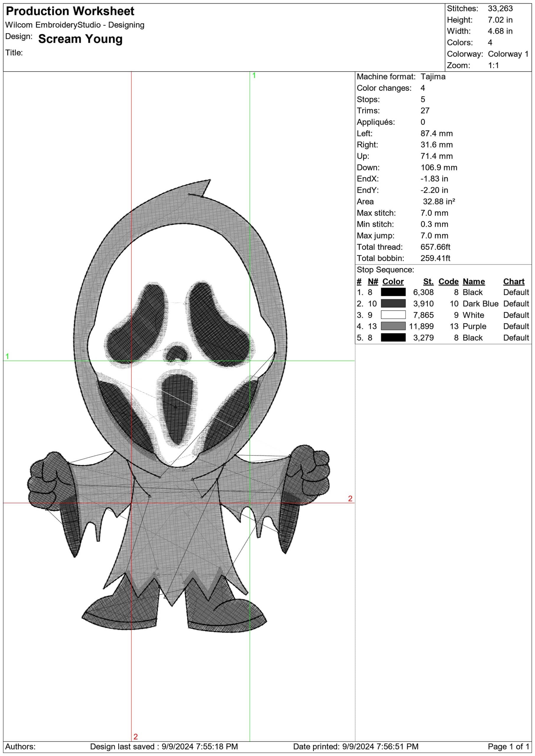Click the Left value 87.4 mm

click(437, 133)
